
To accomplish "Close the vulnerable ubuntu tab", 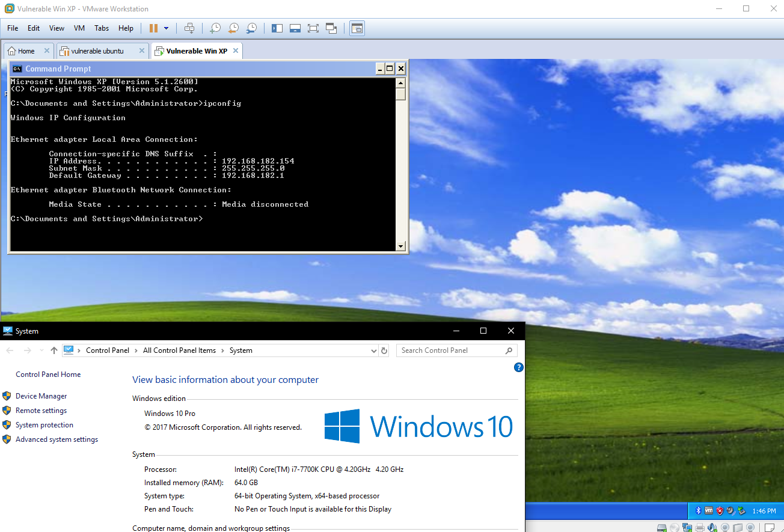I will coord(142,51).
